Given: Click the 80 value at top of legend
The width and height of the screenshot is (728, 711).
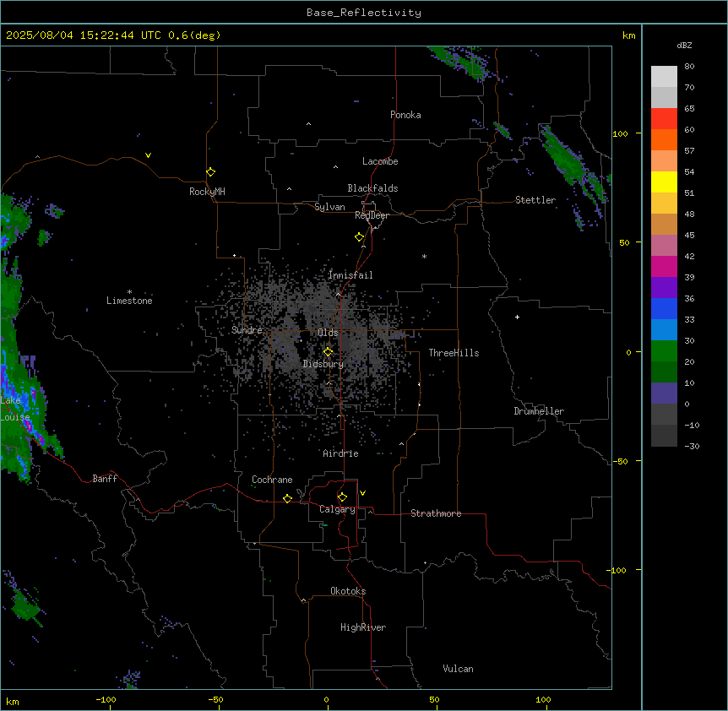Looking at the screenshot, I should [689, 67].
